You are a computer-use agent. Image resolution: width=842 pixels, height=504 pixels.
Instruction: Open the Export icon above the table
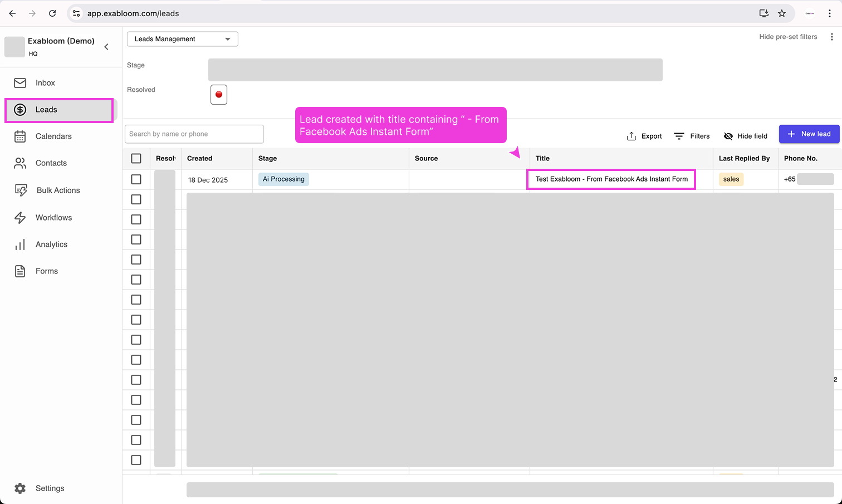(631, 135)
